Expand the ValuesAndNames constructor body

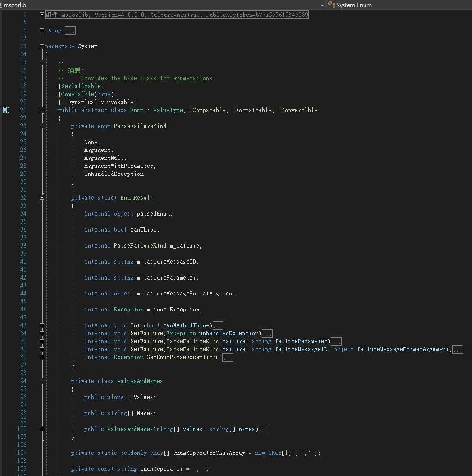pos(42,429)
